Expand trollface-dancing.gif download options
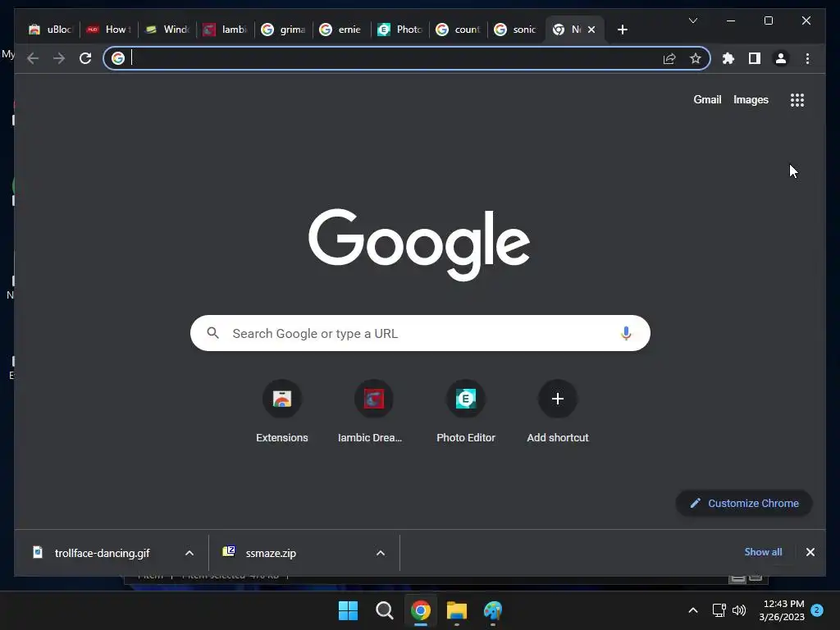The image size is (840, 630). [x=189, y=553]
